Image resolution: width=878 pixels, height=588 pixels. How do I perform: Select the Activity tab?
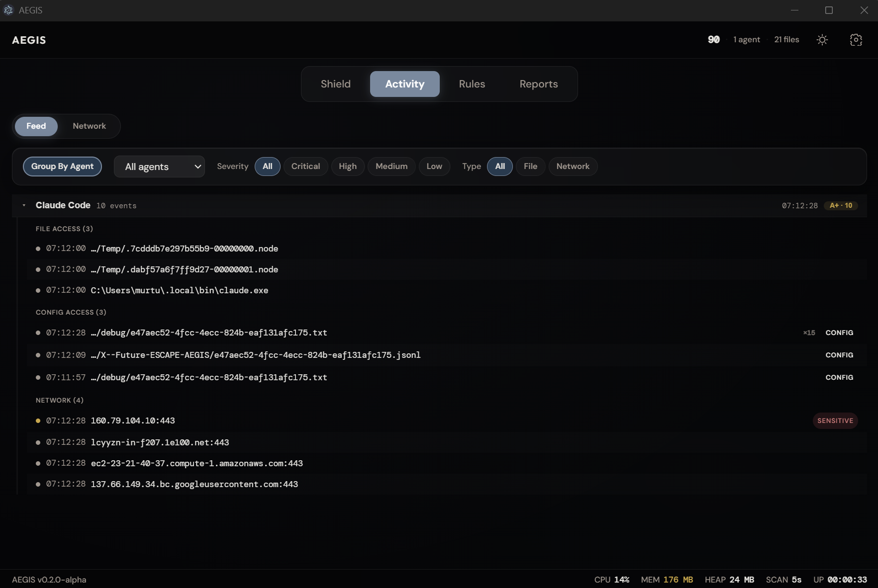tap(405, 84)
